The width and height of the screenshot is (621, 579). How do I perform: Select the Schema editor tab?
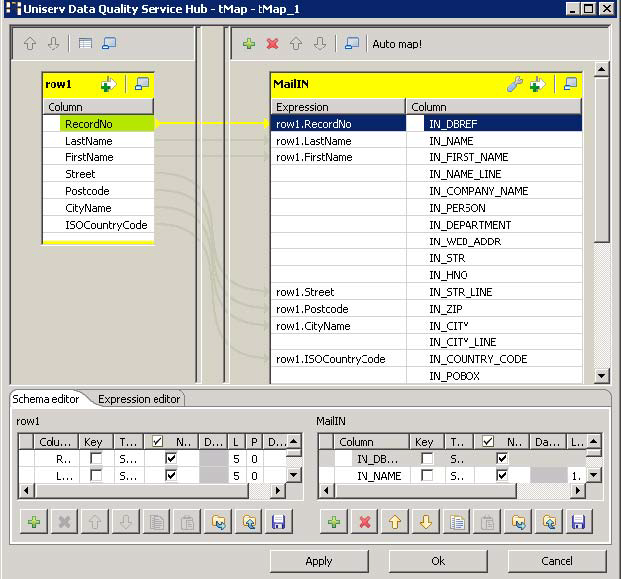point(45,399)
